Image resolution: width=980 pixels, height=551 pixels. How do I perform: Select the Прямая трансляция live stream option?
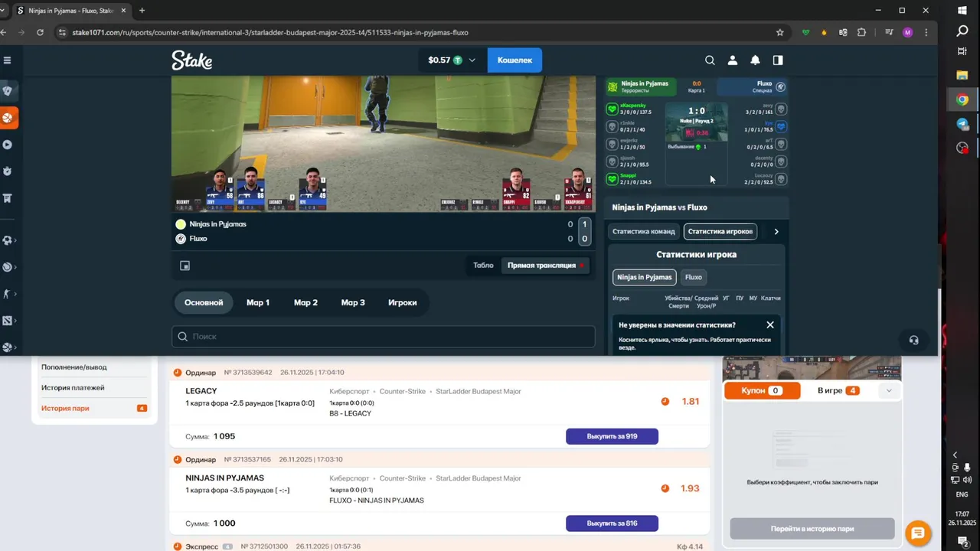pyautogui.click(x=546, y=266)
